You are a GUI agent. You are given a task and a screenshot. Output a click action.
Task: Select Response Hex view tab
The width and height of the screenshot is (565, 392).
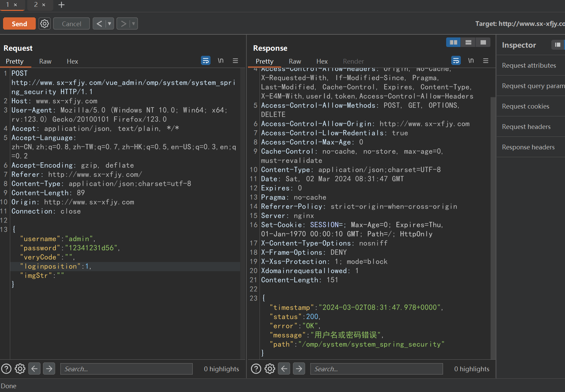coord(322,61)
